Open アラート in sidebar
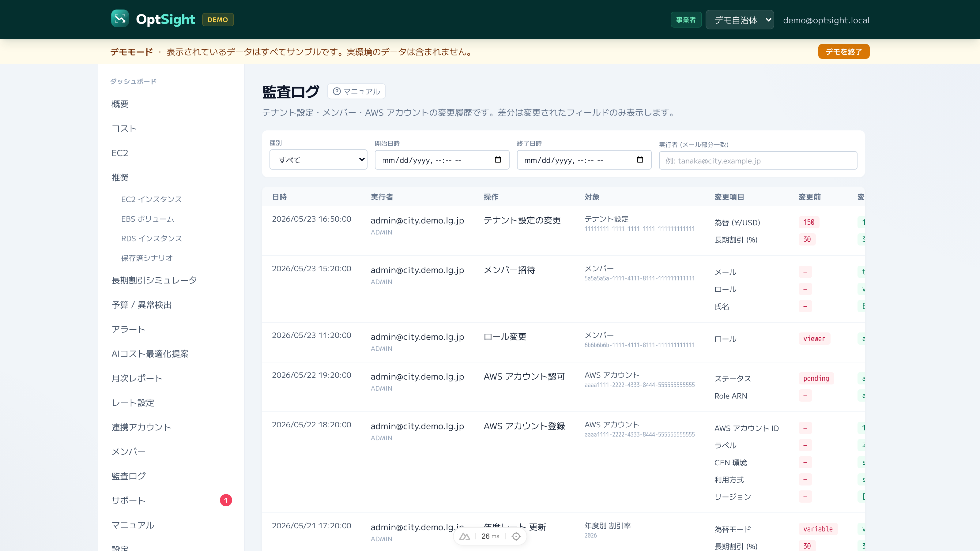 tap(128, 329)
